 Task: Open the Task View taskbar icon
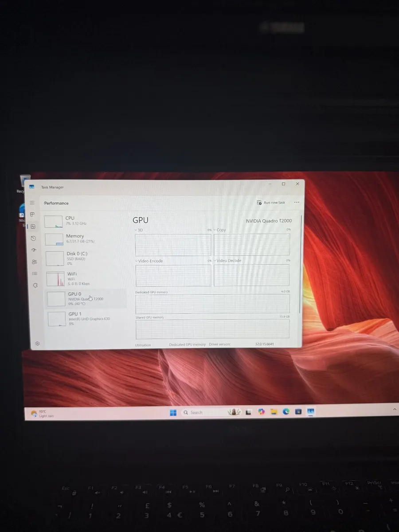coord(249,412)
